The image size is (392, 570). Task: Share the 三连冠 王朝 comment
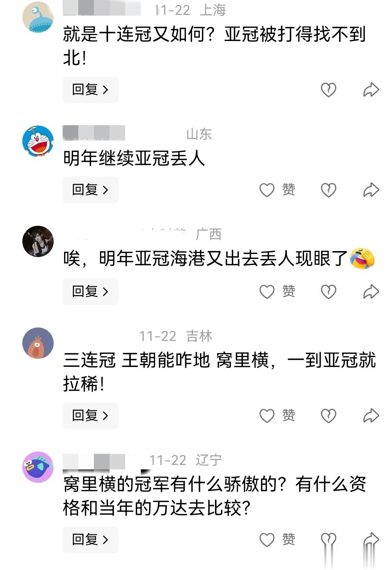[x=371, y=416]
